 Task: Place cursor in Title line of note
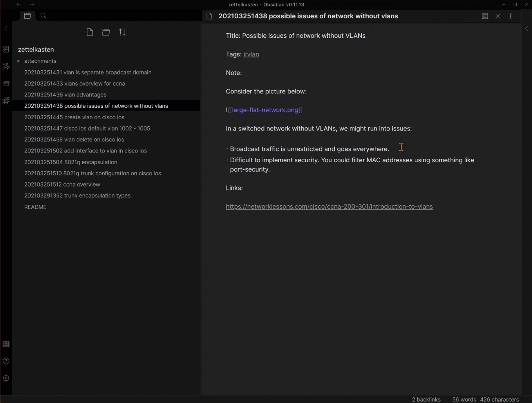[296, 36]
